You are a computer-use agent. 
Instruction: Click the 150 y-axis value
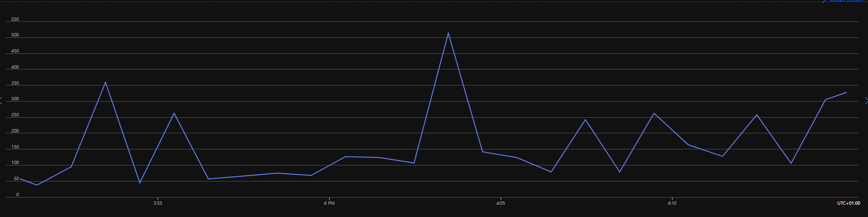(x=15, y=147)
